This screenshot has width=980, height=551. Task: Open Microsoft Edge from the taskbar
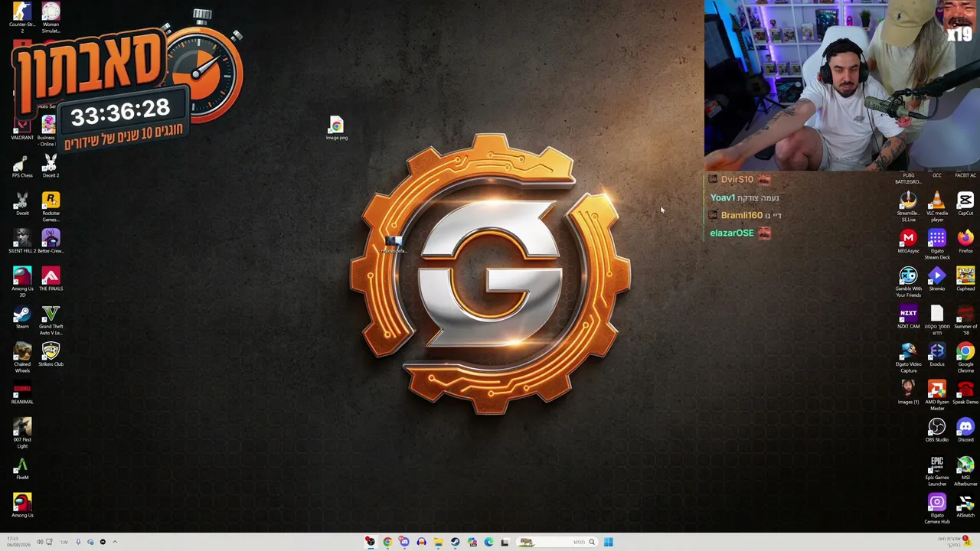488,542
